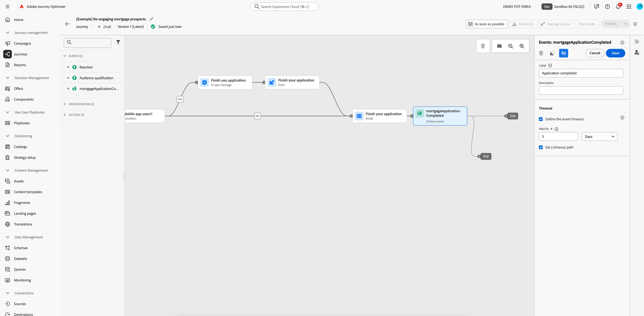Edit journey name with pencil icon

(x=151, y=19)
